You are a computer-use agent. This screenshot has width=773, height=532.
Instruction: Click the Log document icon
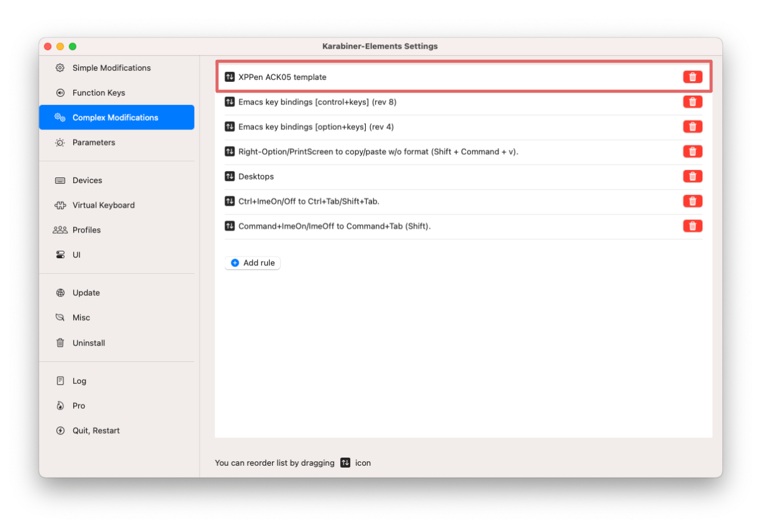(60, 381)
